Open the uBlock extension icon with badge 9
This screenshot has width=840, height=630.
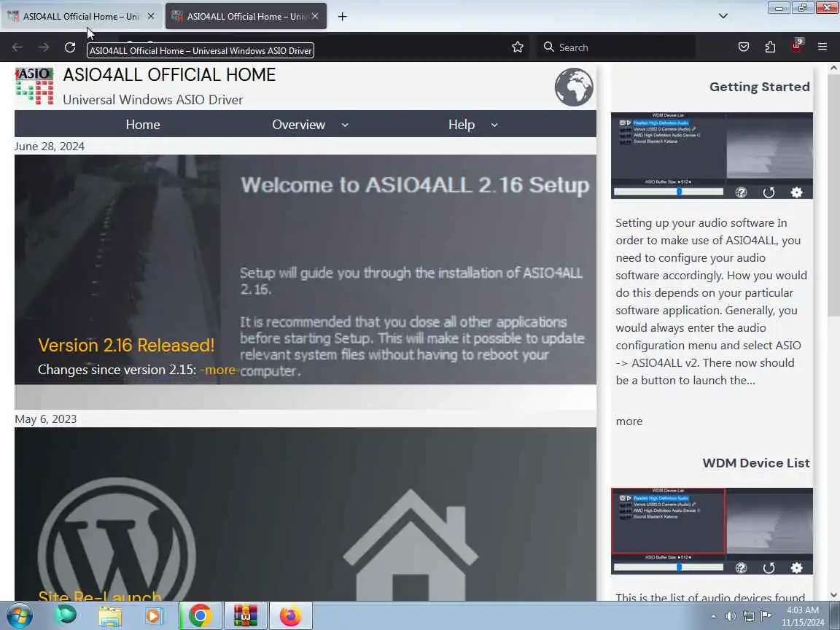[796, 46]
